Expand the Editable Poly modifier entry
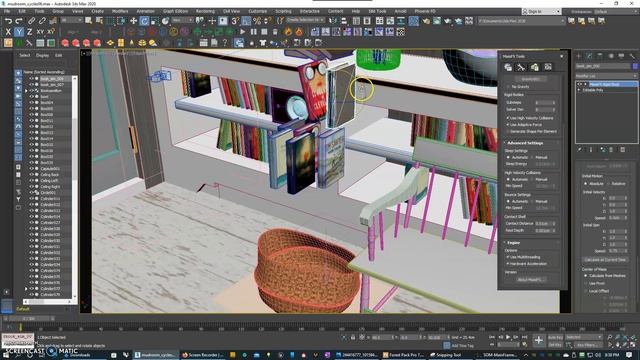Viewport: 640px width, 360px height. tap(579, 90)
